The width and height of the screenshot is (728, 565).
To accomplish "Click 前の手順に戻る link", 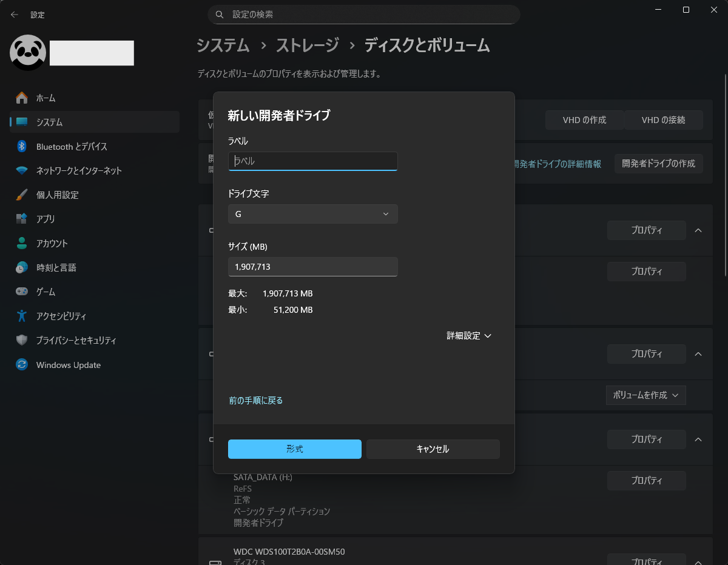I will click(x=256, y=400).
